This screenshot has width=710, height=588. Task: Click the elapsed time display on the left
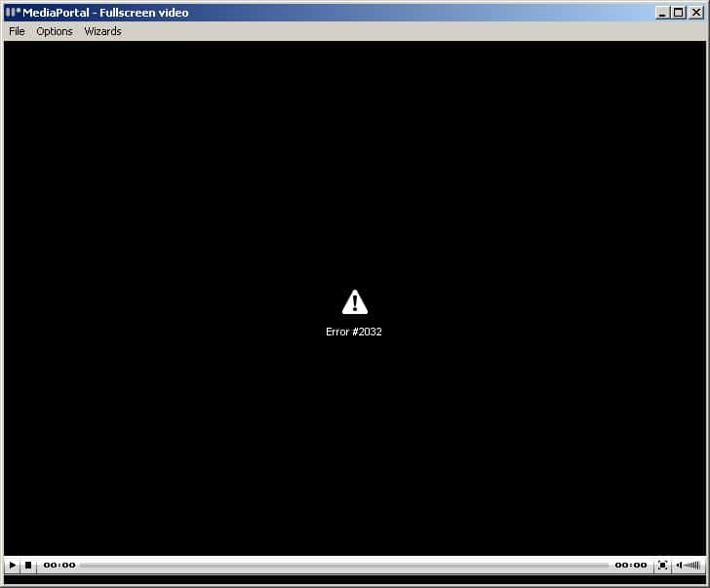59,565
